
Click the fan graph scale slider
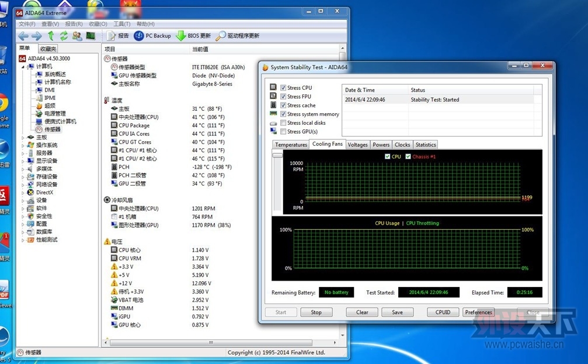(277, 155)
